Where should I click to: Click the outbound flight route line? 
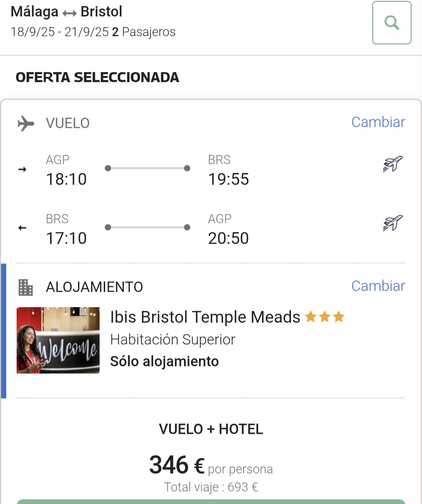pos(147,168)
